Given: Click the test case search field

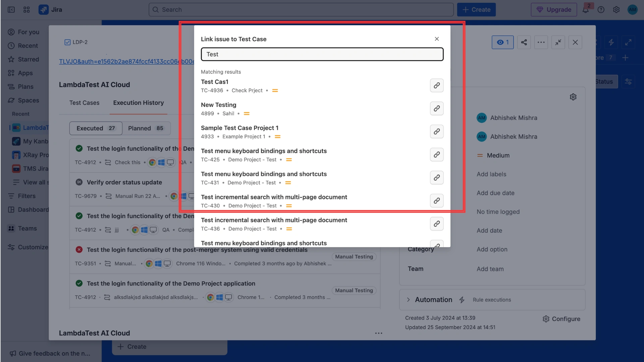Looking at the screenshot, I should pos(322,54).
